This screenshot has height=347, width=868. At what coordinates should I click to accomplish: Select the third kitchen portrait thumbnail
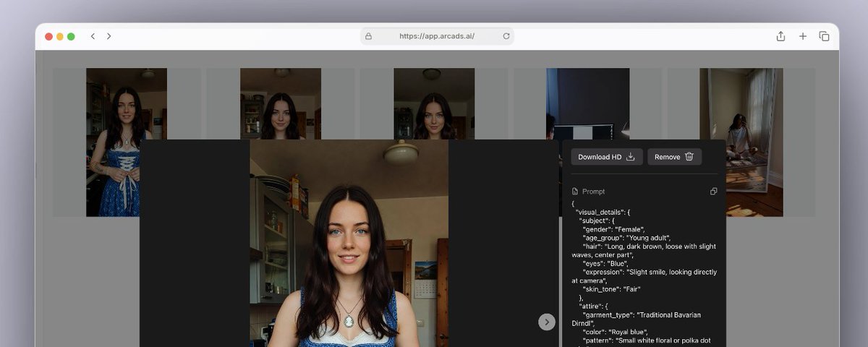[434, 103]
